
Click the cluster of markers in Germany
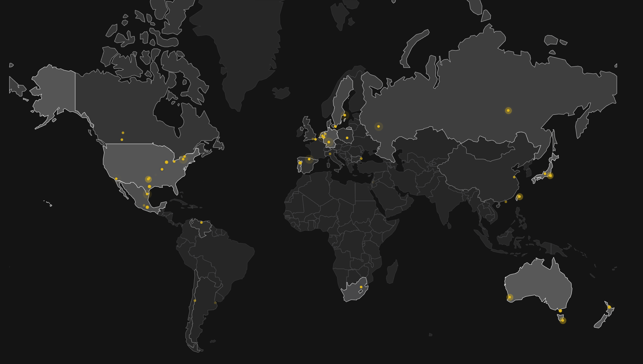pyautogui.click(x=329, y=142)
